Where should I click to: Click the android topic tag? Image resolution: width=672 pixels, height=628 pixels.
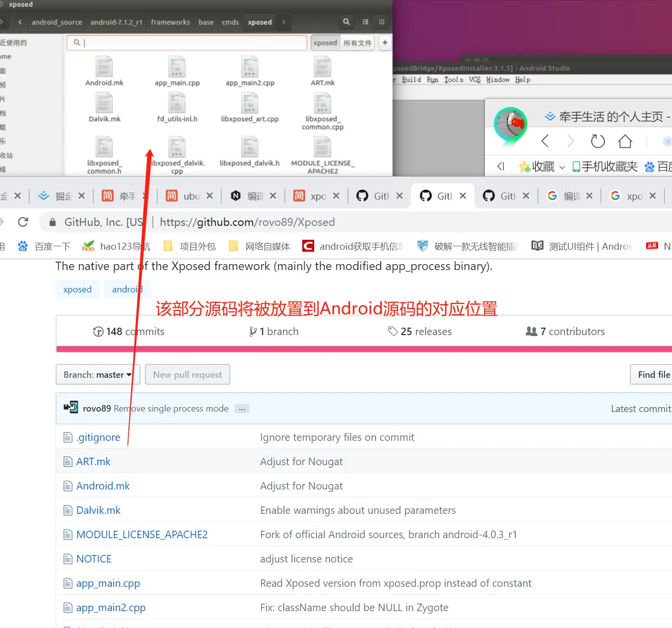[127, 289]
